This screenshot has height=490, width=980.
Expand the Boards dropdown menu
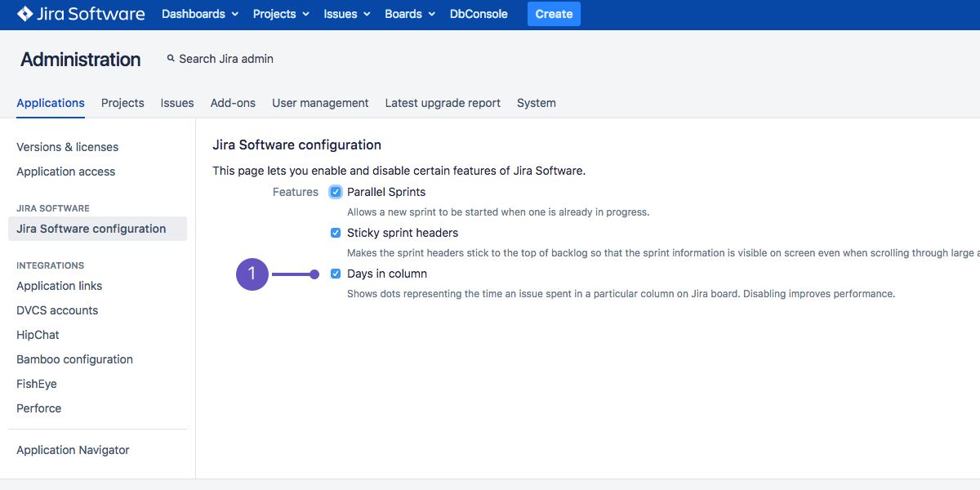(x=410, y=14)
